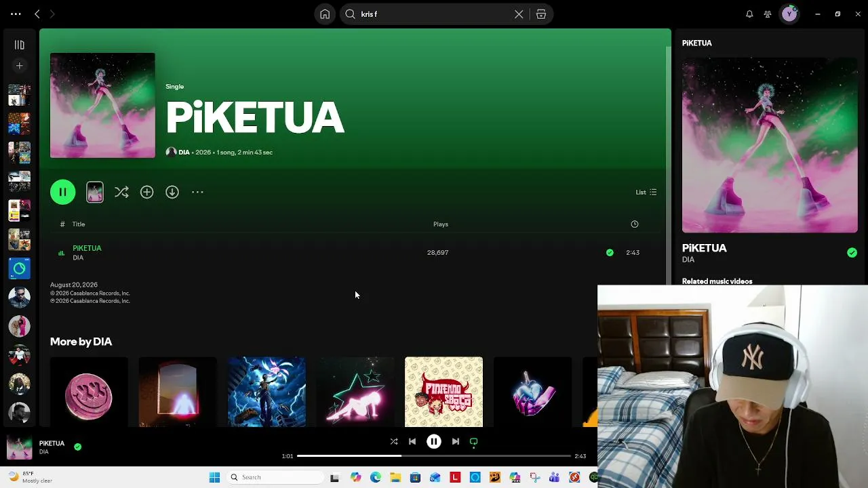Show the Friend Activity panel
This screenshot has width=868, height=488.
click(x=768, y=14)
